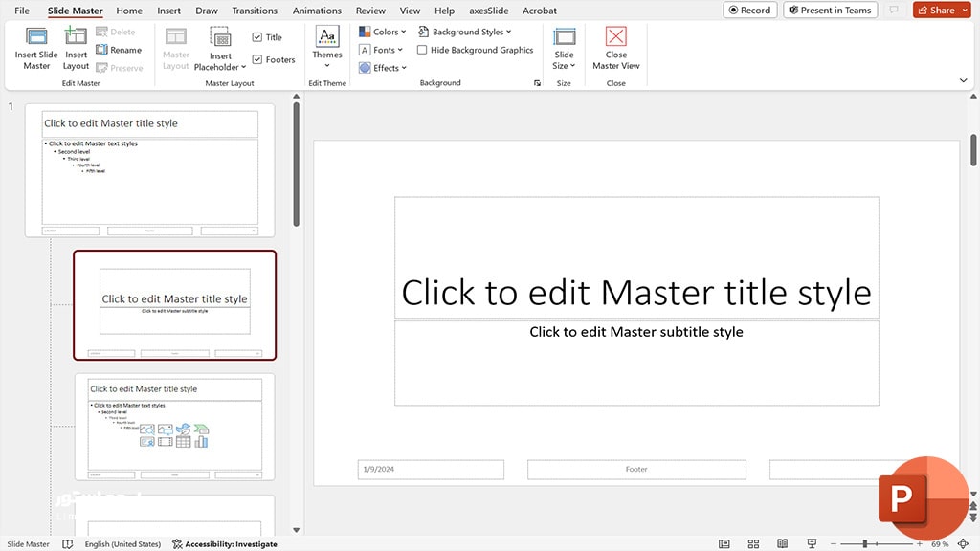Expand the Effects dropdown
The width and height of the screenshot is (980, 551).
tap(383, 68)
